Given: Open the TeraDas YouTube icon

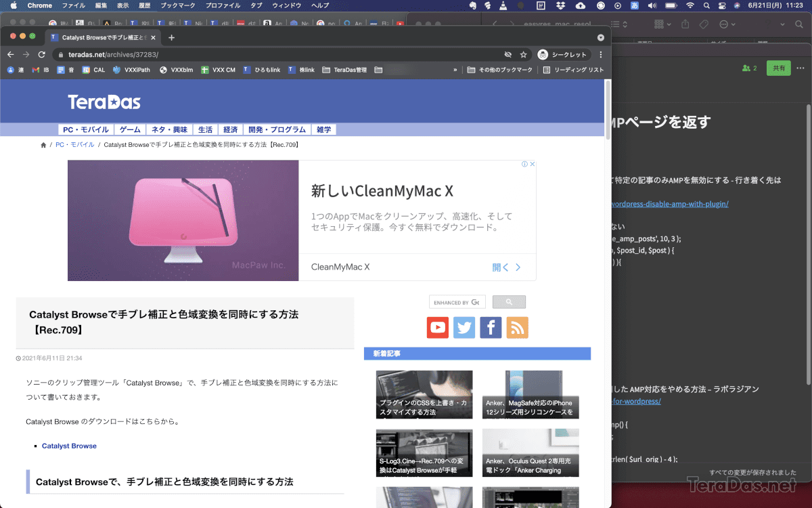Looking at the screenshot, I should pyautogui.click(x=438, y=327).
